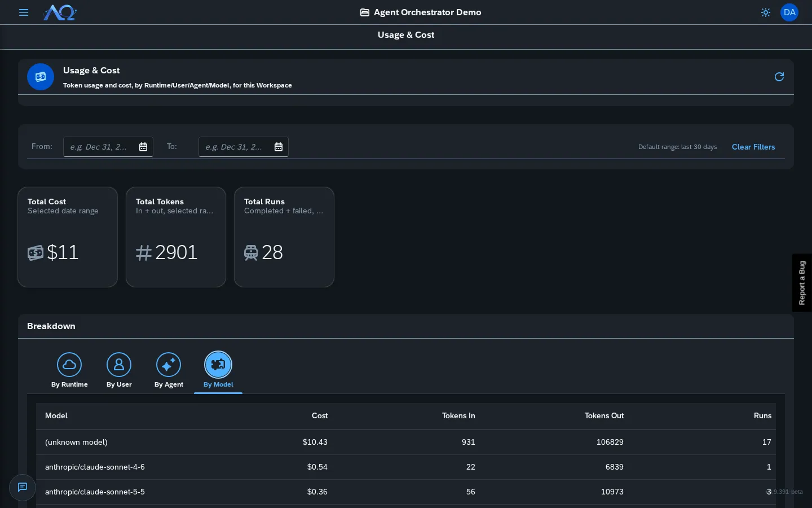812x508 pixels.
Task: Click the $10.43 cost cell
Action: pyautogui.click(x=315, y=442)
